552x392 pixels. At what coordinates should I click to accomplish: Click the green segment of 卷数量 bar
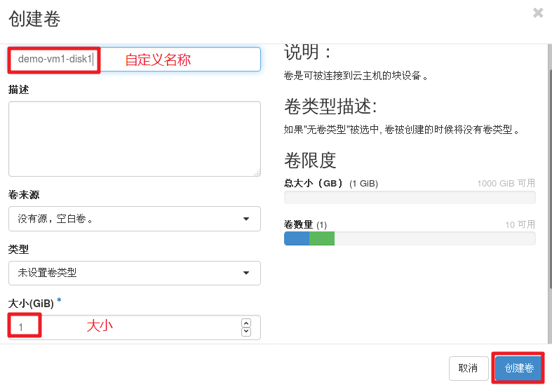[x=322, y=238]
